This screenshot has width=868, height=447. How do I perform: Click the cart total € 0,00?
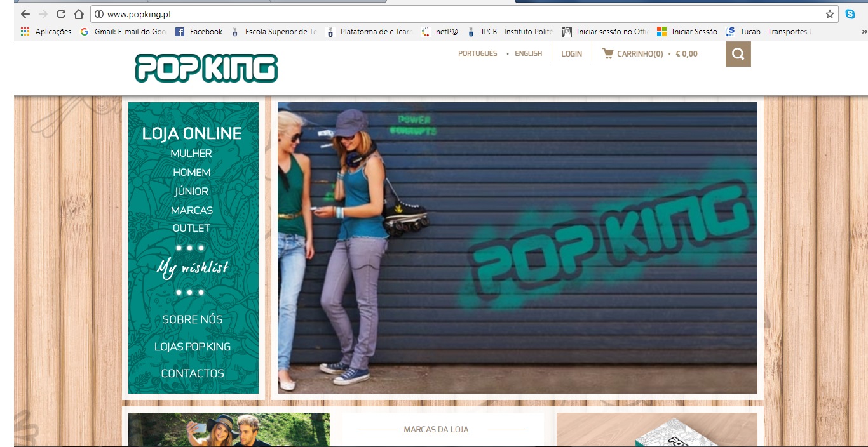[686, 54]
